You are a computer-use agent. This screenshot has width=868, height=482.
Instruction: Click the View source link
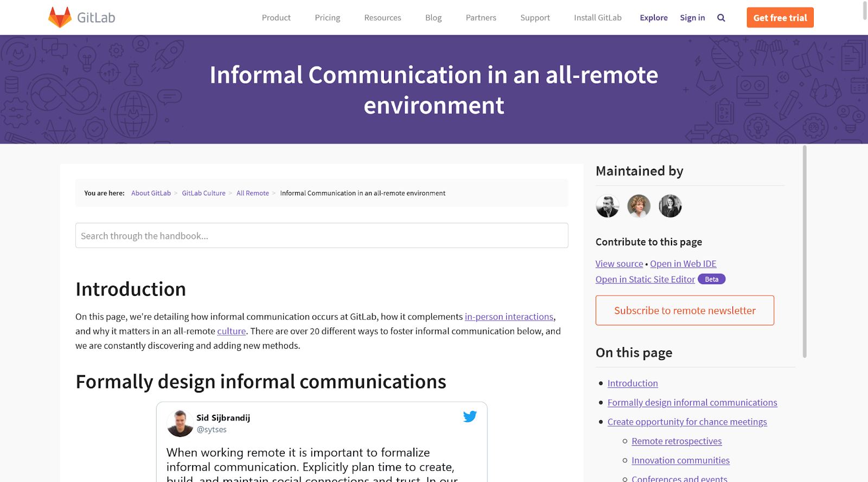click(619, 264)
